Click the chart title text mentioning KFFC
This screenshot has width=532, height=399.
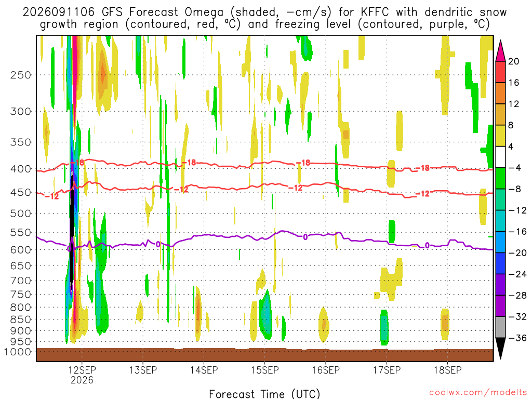(264, 18)
